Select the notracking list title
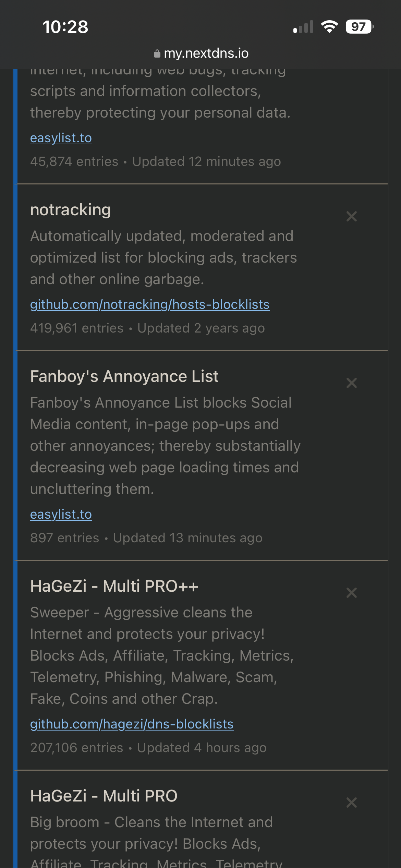 coord(71,210)
